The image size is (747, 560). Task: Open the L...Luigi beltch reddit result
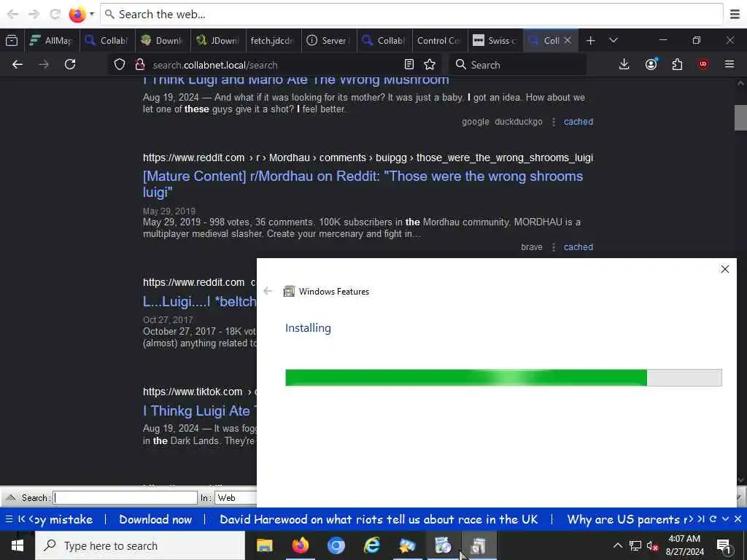click(200, 301)
